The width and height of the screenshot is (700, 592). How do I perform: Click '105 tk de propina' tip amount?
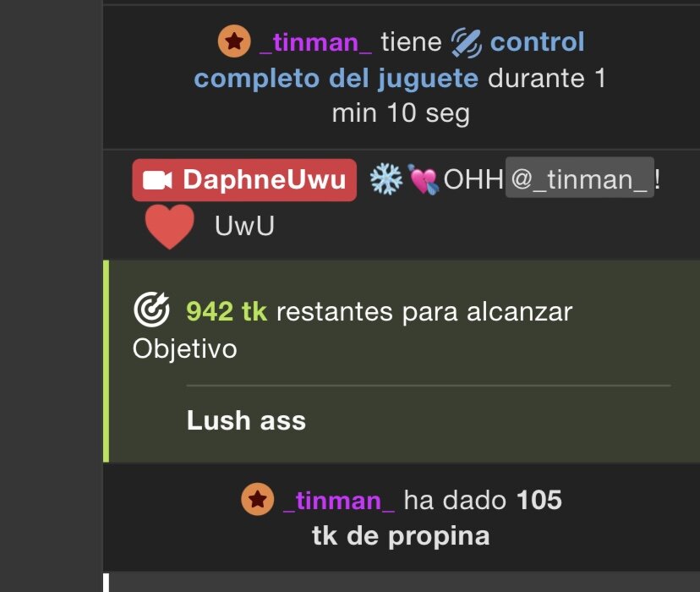click(x=436, y=518)
